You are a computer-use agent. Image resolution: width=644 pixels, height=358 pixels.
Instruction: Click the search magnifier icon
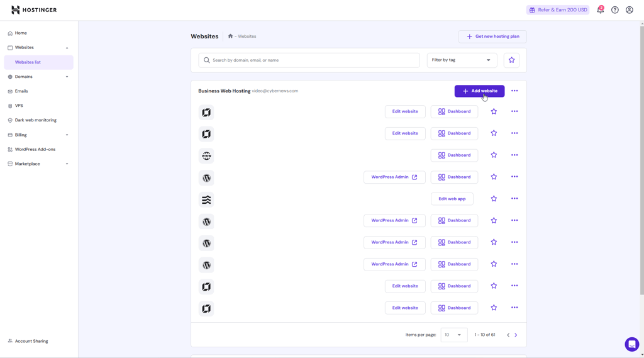tap(206, 60)
